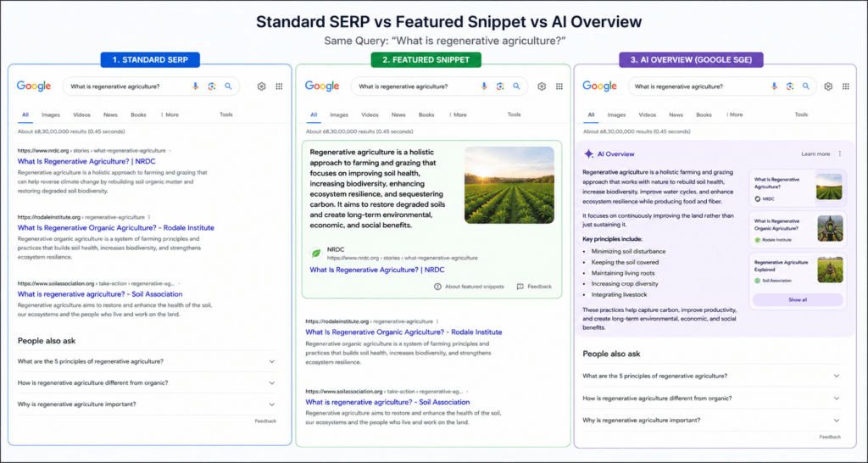The height and width of the screenshot is (463, 868).
Task: Switch to Books tab in Standard SERP panel
Action: 138,114
